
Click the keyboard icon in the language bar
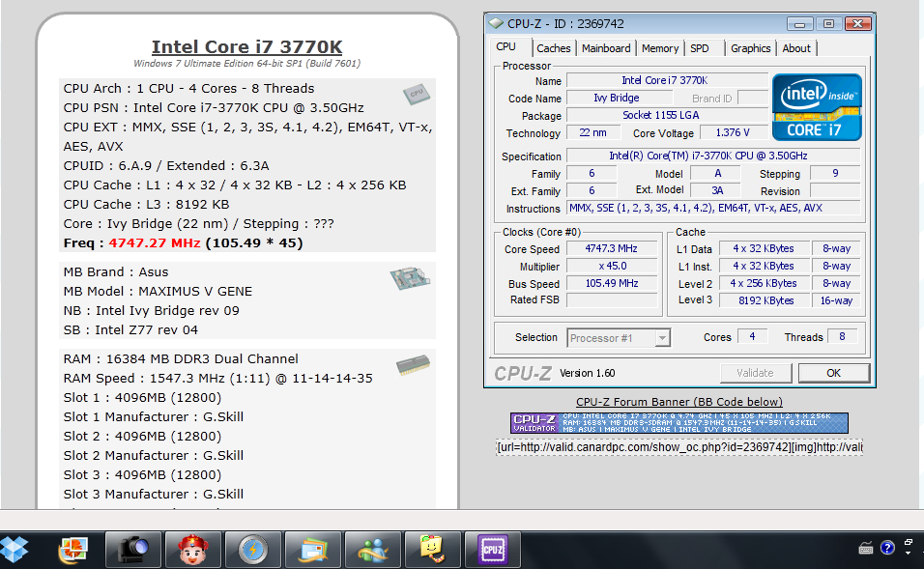[x=866, y=549]
